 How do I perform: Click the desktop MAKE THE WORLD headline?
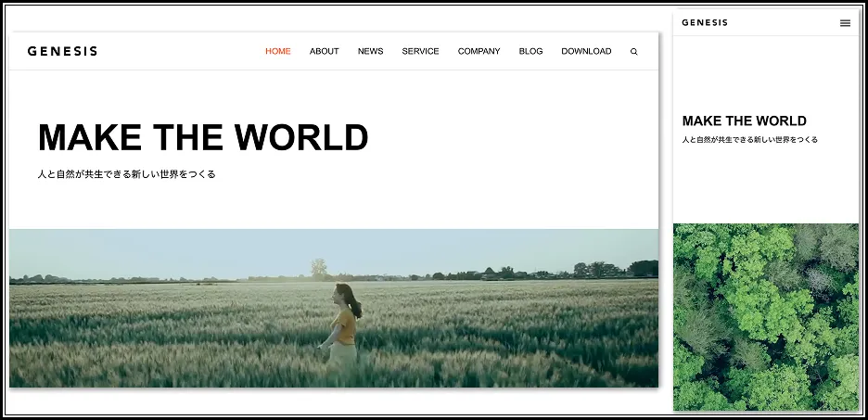click(203, 137)
